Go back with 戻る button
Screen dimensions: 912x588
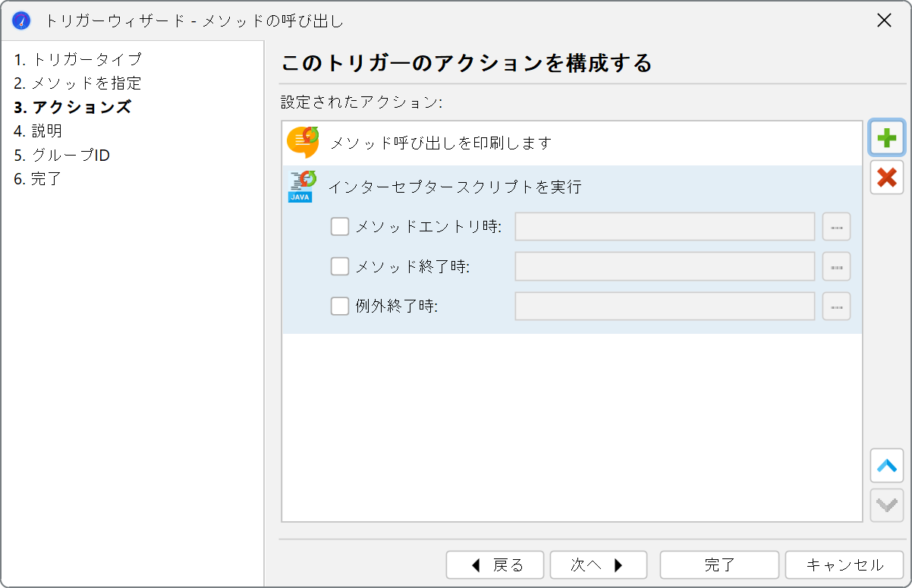(495, 564)
